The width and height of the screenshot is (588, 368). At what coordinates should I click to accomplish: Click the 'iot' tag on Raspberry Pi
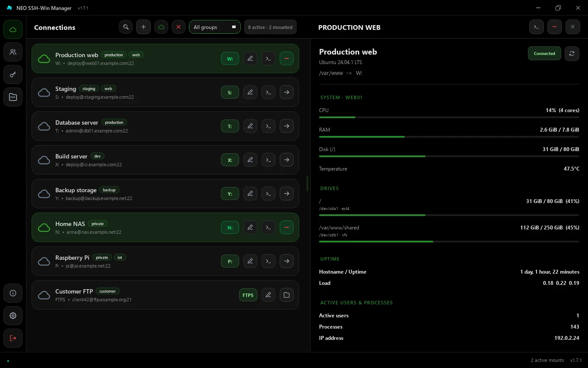coord(120,258)
